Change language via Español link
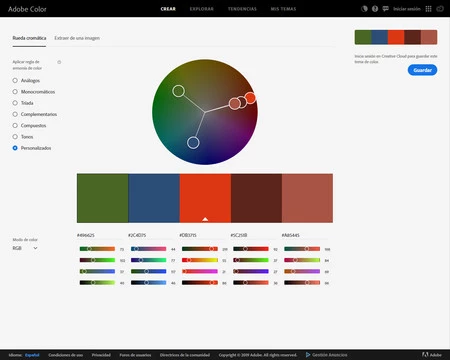The image size is (450, 360). pos(32,355)
